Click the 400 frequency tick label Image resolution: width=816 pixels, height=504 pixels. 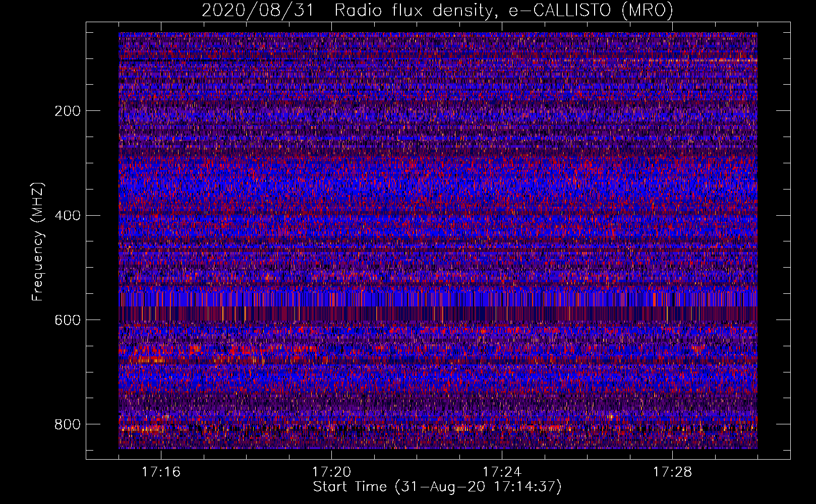point(67,216)
